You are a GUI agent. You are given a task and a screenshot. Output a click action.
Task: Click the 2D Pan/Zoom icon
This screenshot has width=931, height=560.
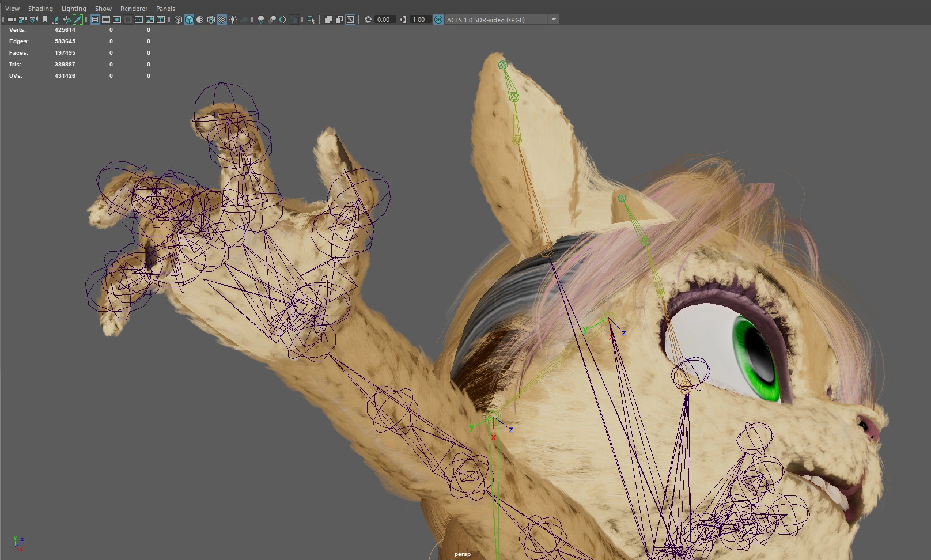click(67, 20)
